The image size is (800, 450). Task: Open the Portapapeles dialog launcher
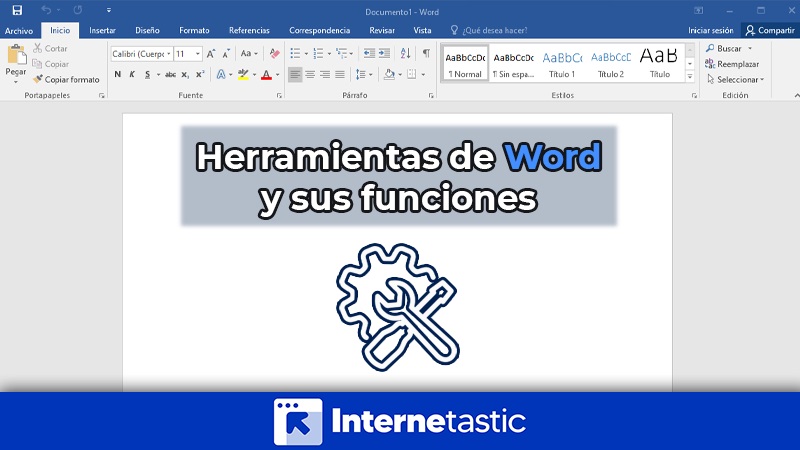click(x=102, y=95)
